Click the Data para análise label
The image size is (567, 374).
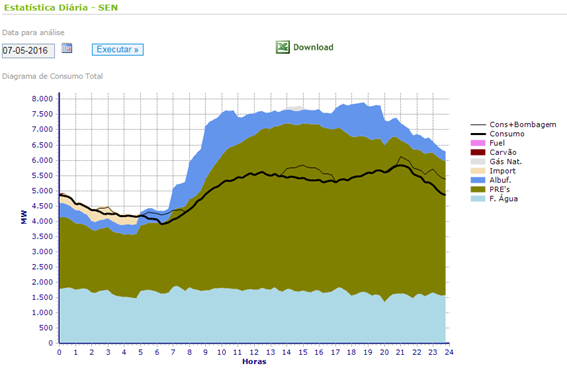pos(33,33)
